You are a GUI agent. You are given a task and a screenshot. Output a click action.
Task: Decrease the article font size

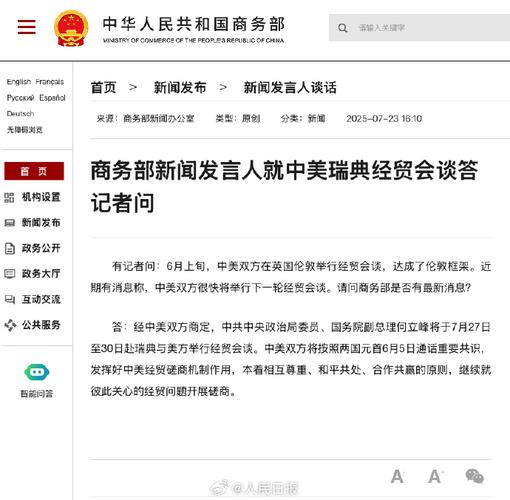click(x=397, y=476)
